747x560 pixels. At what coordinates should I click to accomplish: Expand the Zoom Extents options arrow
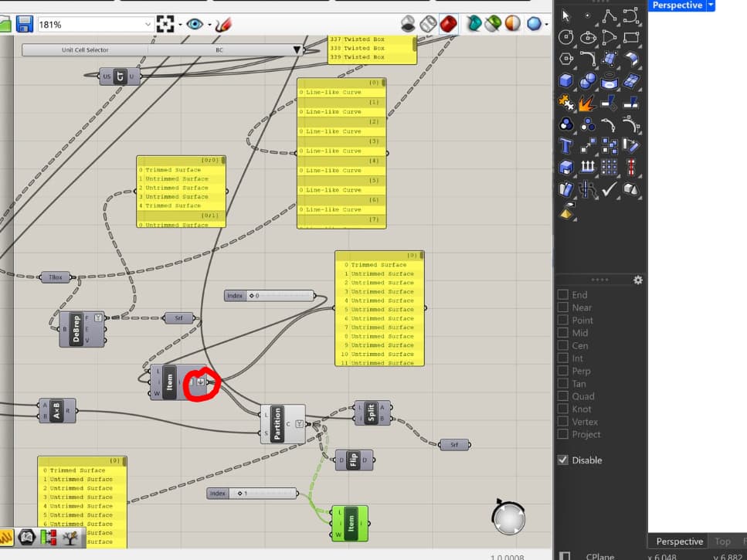(x=180, y=24)
